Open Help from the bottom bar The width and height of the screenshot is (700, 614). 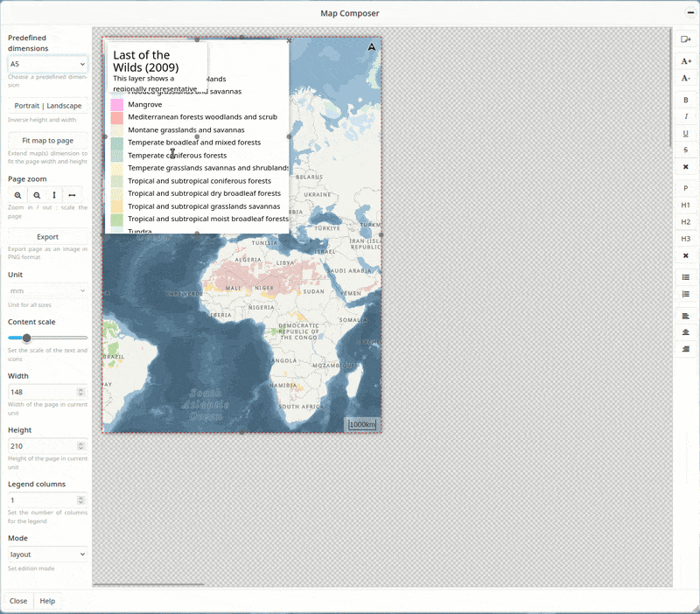pyautogui.click(x=50, y=601)
